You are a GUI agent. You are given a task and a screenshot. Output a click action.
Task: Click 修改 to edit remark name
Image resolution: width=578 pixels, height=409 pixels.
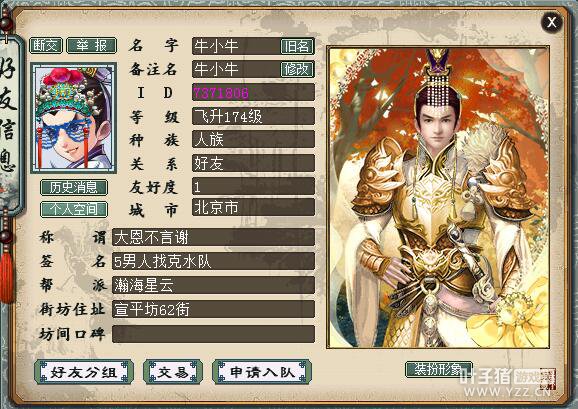(x=297, y=69)
